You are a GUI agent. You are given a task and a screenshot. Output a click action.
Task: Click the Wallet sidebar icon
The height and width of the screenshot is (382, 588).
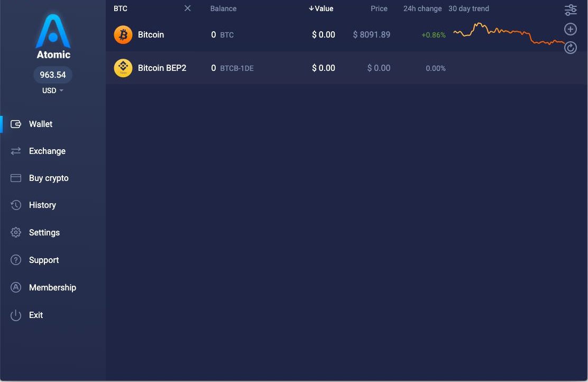(16, 124)
